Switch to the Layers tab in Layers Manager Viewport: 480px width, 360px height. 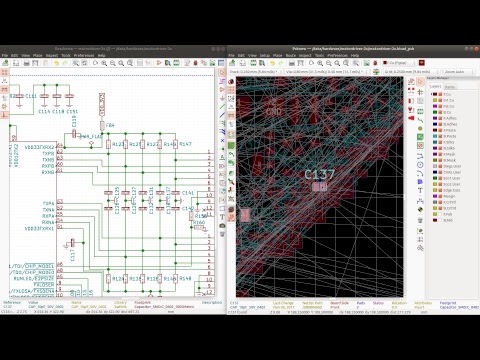(435, 86)
